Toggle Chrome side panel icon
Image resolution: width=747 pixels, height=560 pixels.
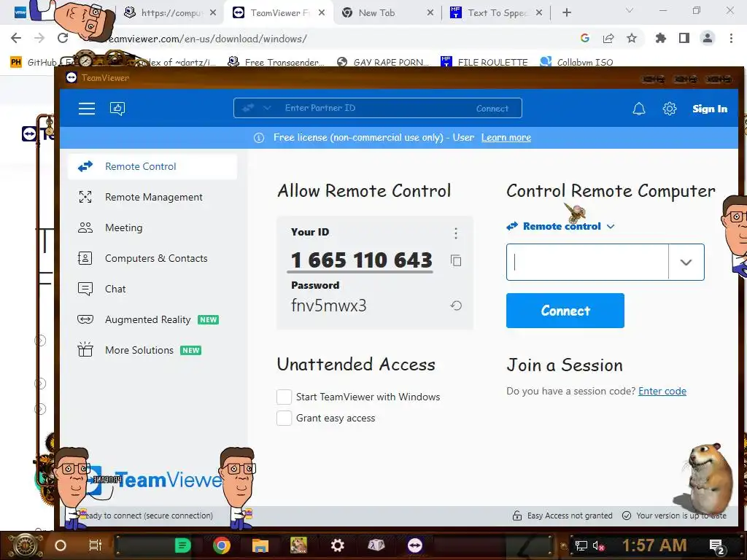coord(684,38)
